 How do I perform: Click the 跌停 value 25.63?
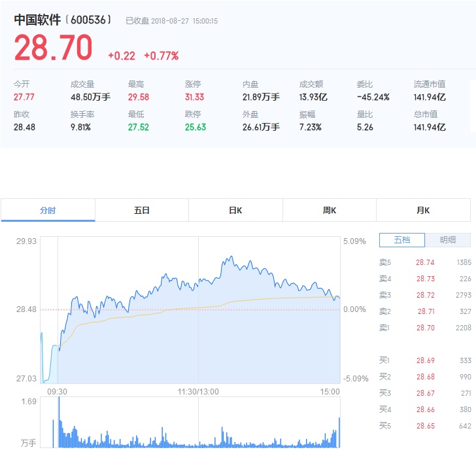click(x=195, y=128)
